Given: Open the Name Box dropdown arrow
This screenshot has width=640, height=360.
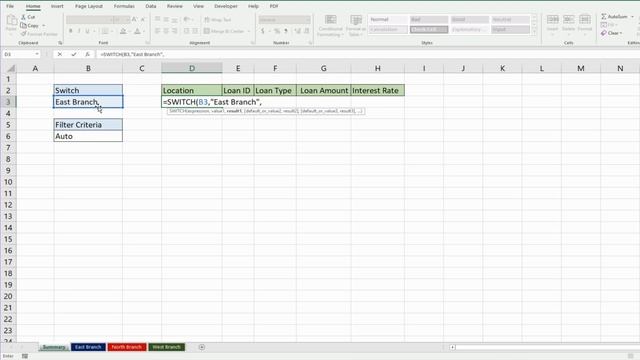Looking at the screenshot, I should click(37, 54).
